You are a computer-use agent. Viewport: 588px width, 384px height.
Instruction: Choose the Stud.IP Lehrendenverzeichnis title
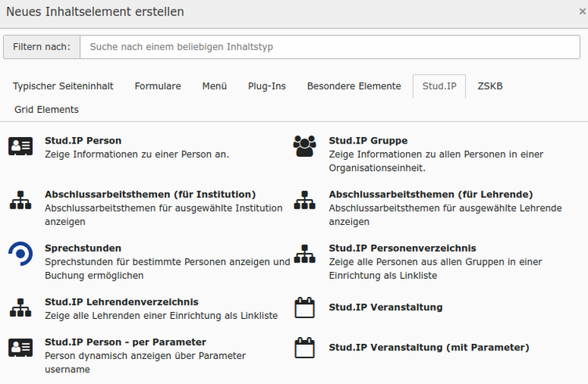click(122, 302)
